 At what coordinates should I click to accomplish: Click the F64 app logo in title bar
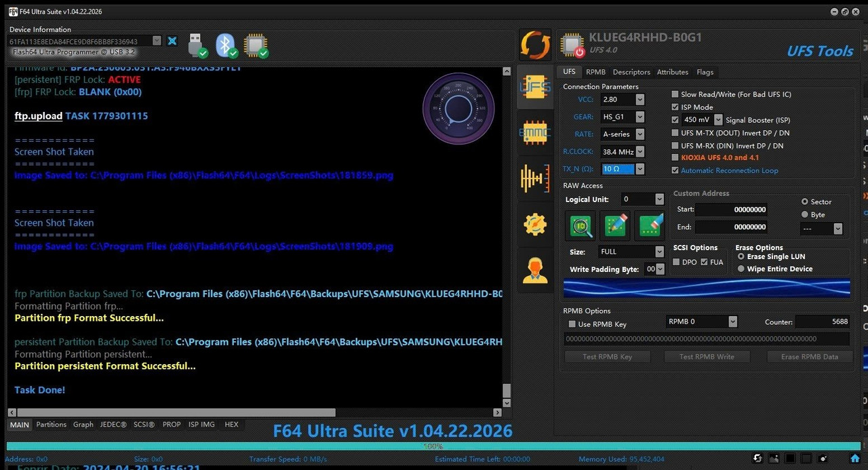tap(13, 12)
